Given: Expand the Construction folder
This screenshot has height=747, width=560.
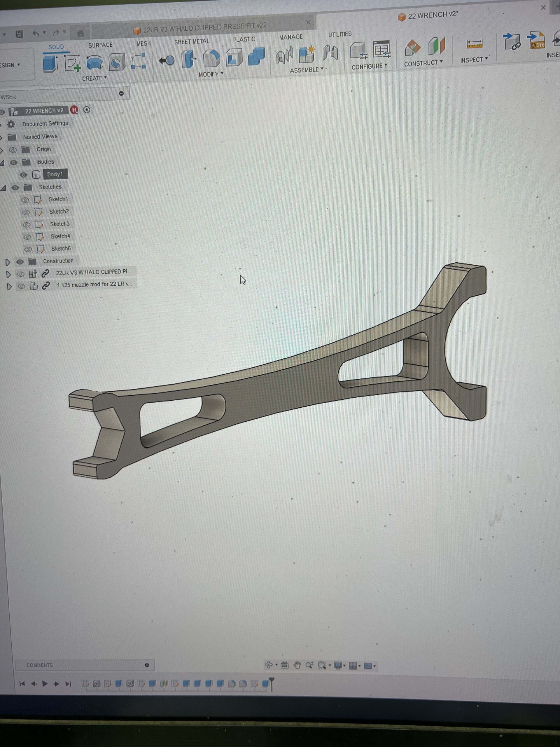Looking at the screenshot, I should pos(8,262).
